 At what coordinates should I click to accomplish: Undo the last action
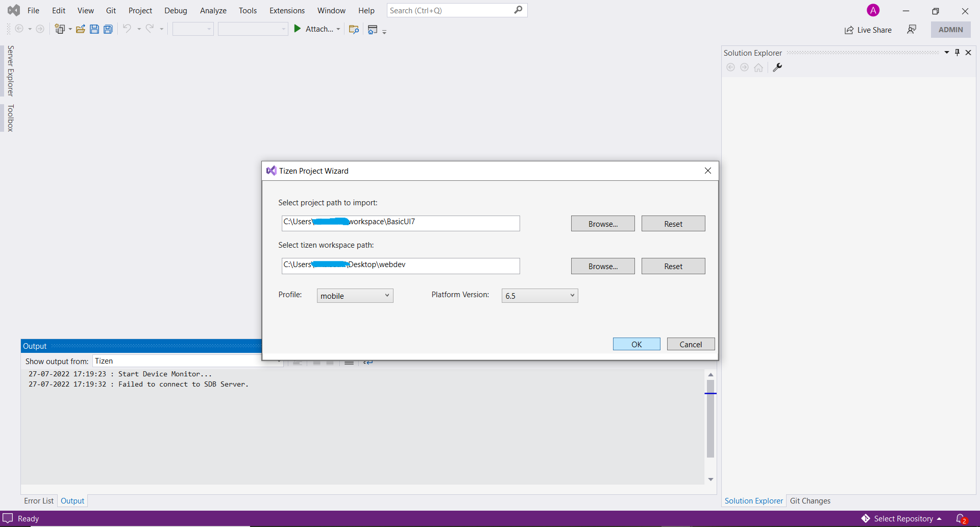127,29
